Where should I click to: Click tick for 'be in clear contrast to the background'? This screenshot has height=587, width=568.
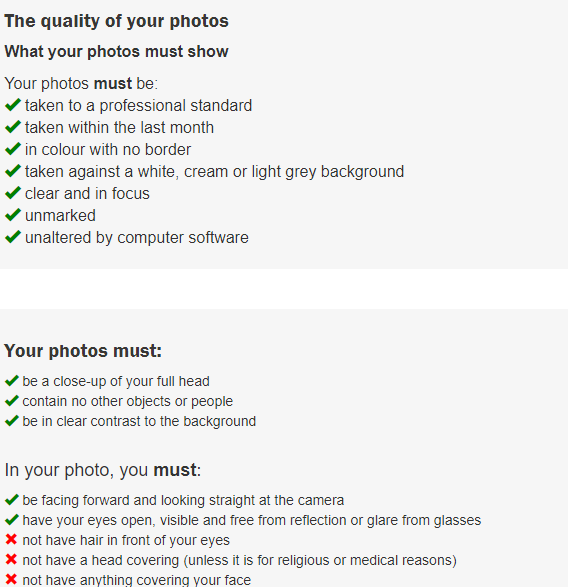[x=12, y=421]
